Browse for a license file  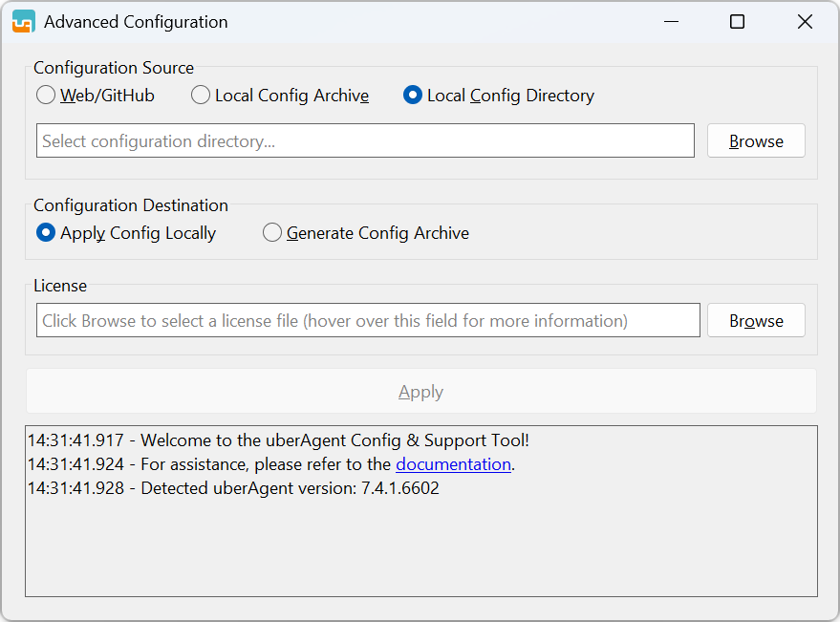755,320
